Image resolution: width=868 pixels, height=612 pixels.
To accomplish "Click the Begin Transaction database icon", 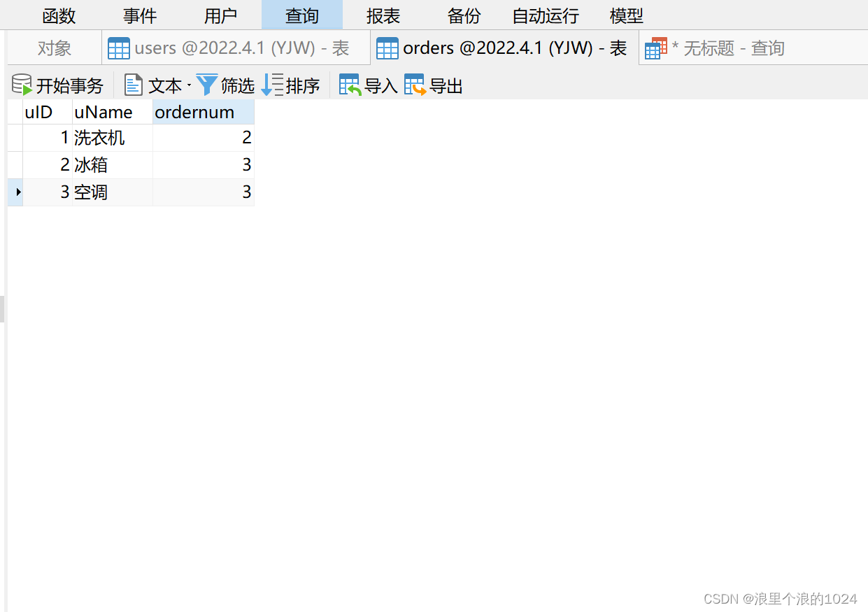I will [22, 85].
